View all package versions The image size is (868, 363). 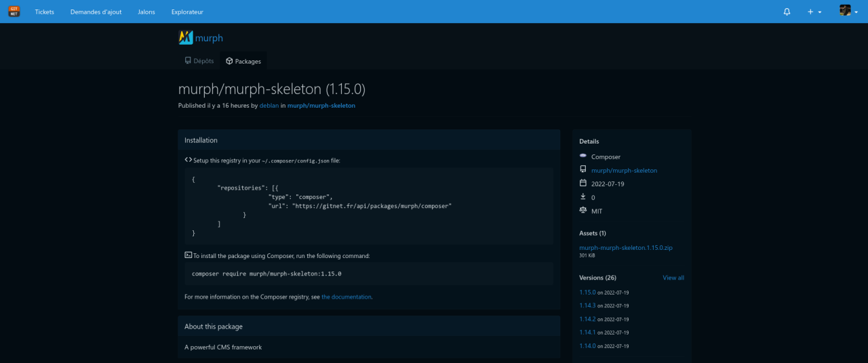673,278
